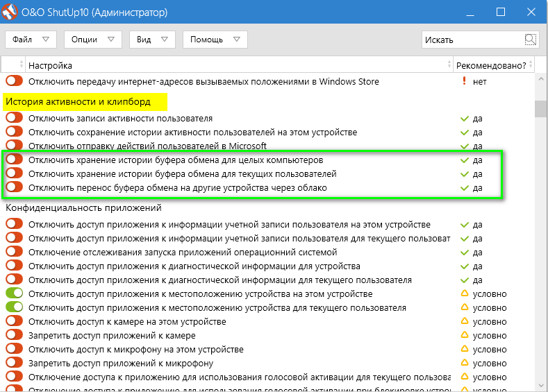Toggle 'Отключить сохранение истории активности пользователей' switch

[x=15, y=132]
